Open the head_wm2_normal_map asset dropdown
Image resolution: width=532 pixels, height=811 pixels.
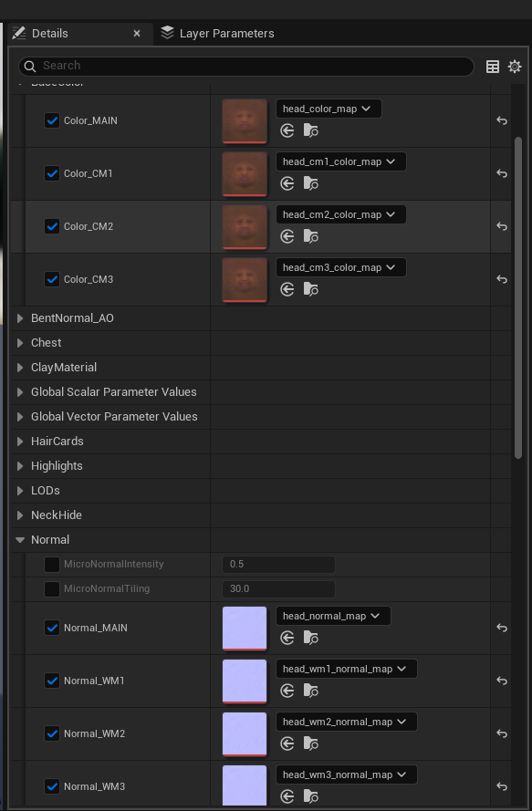(x=346, y=721)
